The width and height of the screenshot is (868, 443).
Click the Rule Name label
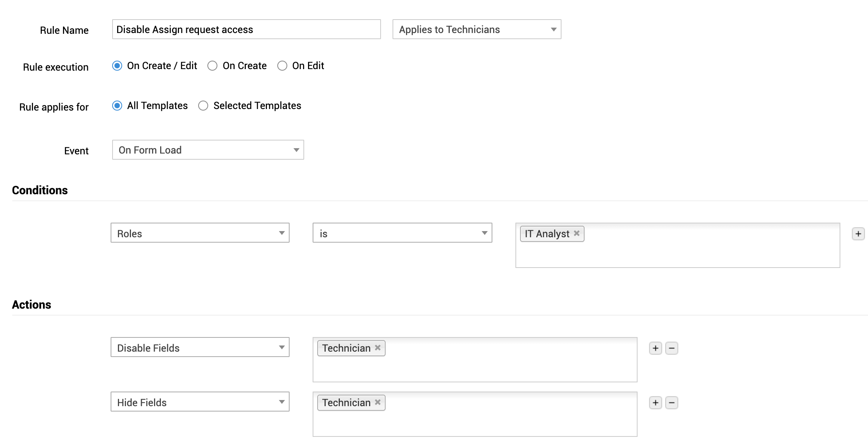[x=64, y=30]
